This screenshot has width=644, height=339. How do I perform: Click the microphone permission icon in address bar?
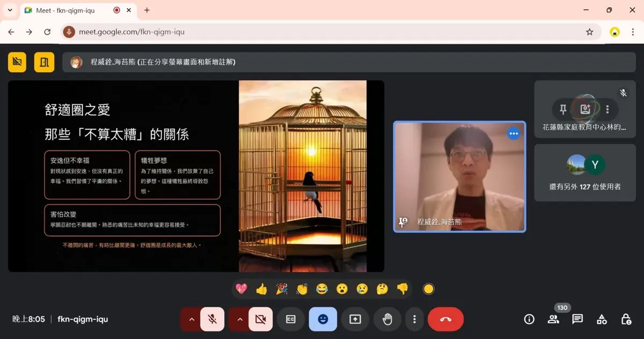(x=69, y=32)
